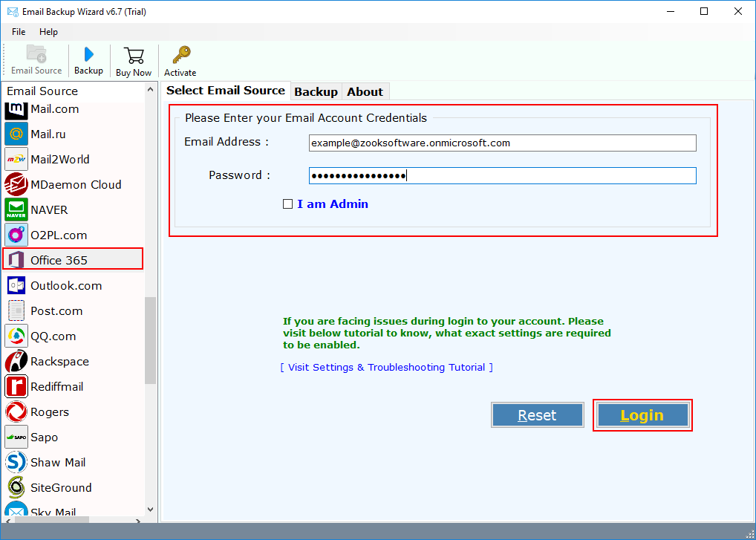Click the Login button

tap(642, 415)
